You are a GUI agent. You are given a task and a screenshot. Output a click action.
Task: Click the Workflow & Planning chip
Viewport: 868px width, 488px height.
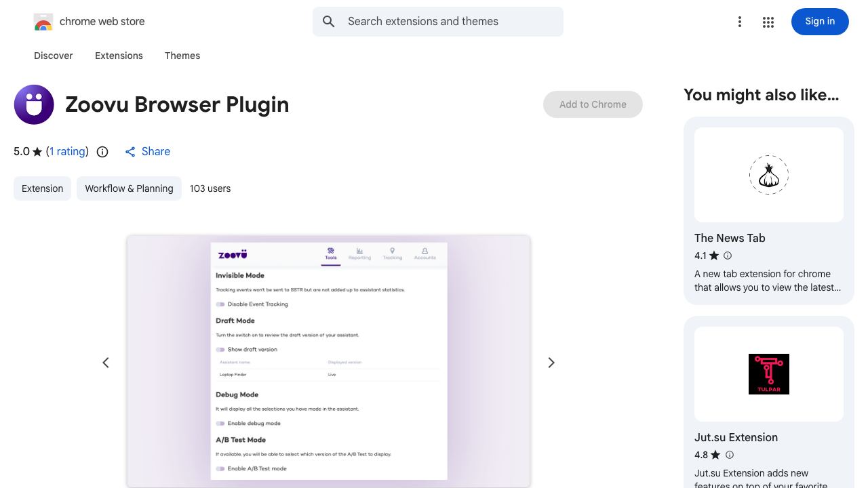(x=129, y=188)
